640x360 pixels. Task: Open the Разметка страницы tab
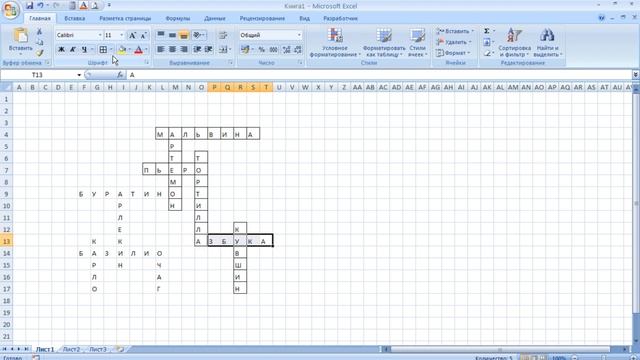point(125,18)
